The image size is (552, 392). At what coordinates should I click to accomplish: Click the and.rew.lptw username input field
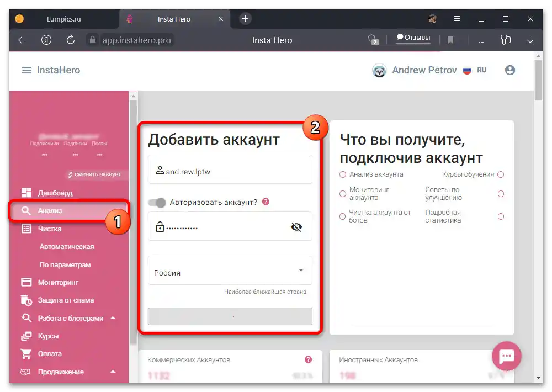pyautogui.click(x=230, y=169)
